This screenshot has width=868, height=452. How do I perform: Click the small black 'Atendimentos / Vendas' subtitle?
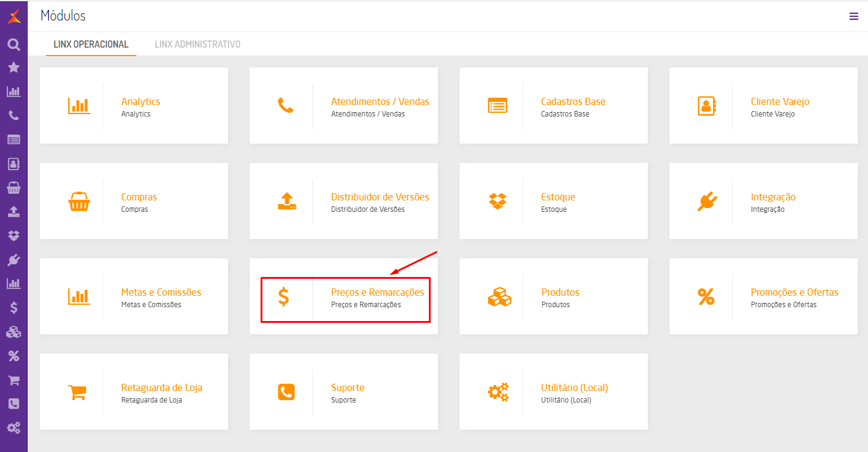(368, 114)
